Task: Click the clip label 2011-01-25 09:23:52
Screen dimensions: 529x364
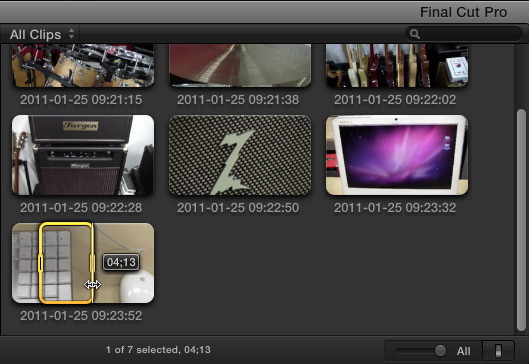Action: 81,316
